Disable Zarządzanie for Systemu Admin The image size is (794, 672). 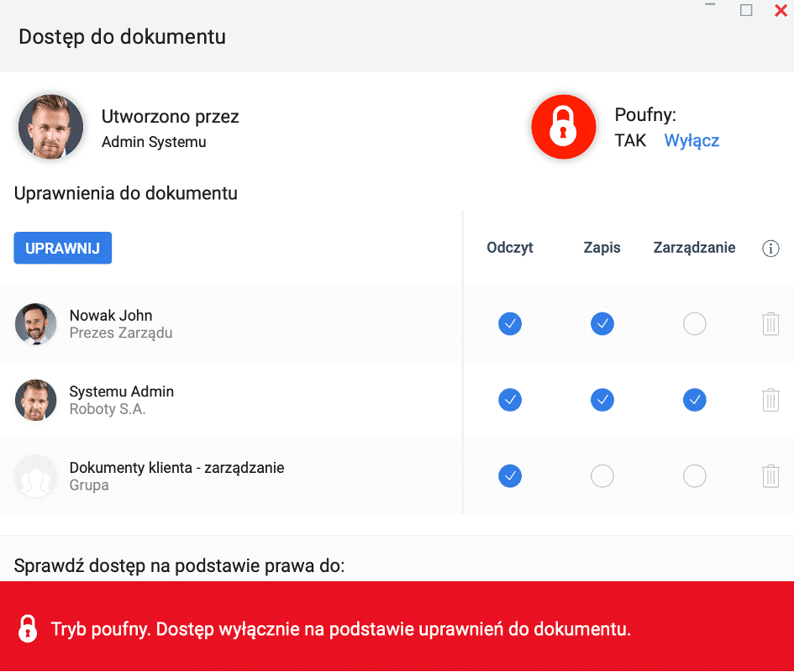(x=694, y=400)
